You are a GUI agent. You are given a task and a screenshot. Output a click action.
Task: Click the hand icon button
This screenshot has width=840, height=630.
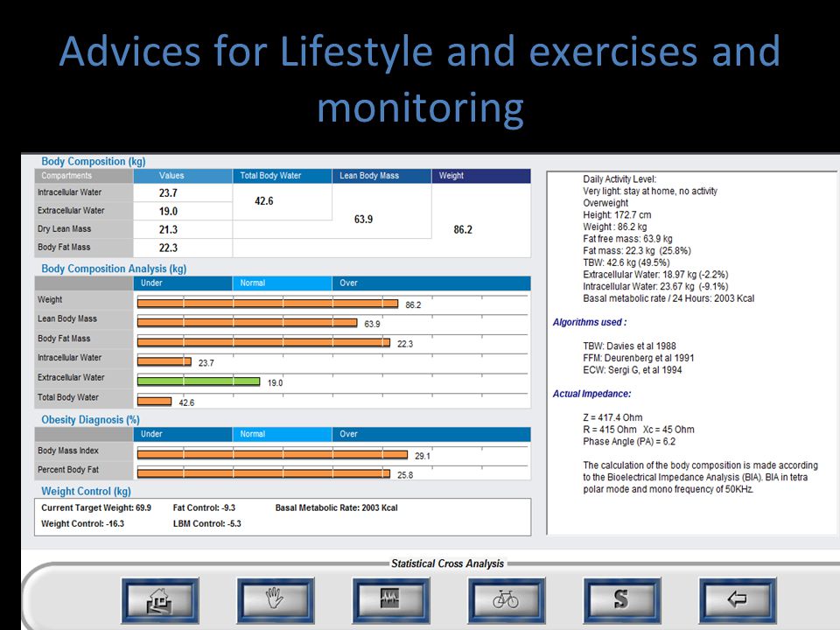click(276, 600)
